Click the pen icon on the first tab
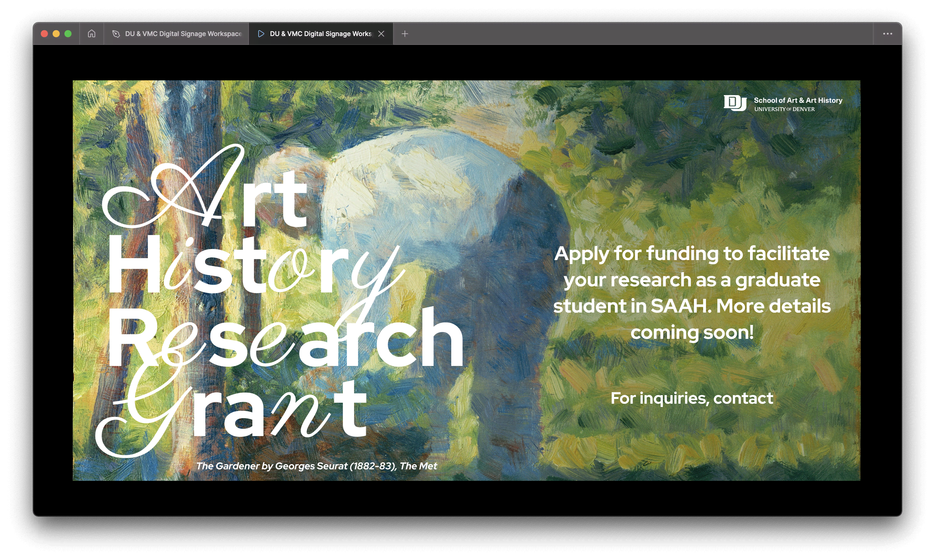This screenshot has width=935, height=560. (116, 34)
